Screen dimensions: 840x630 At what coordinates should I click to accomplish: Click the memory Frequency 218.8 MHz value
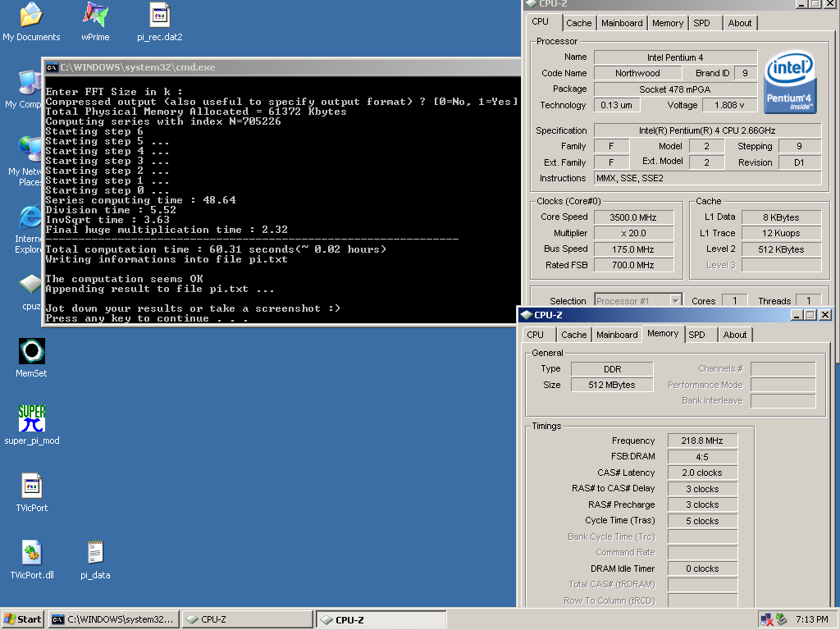(702, 441)
